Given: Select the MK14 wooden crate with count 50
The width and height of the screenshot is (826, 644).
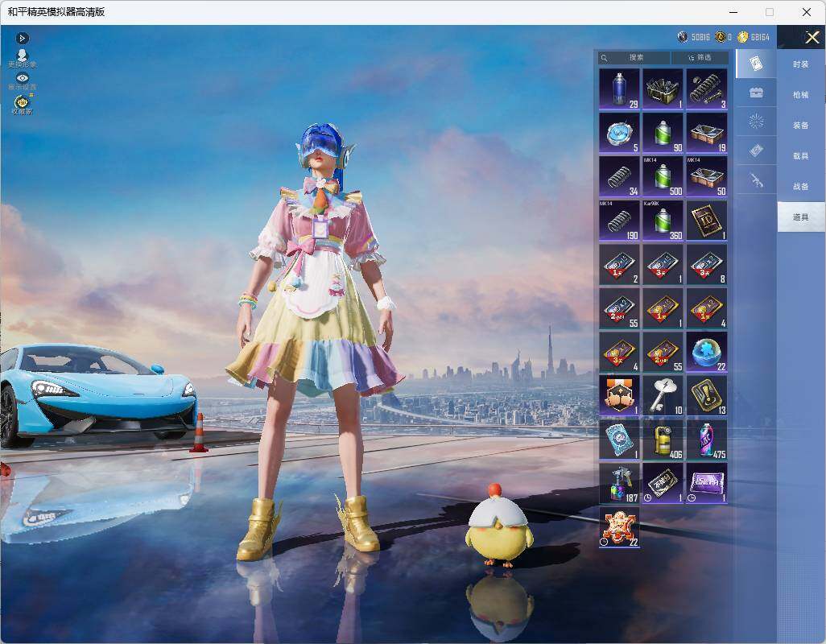Looking at the screenshot, I should tap(706, 176).
